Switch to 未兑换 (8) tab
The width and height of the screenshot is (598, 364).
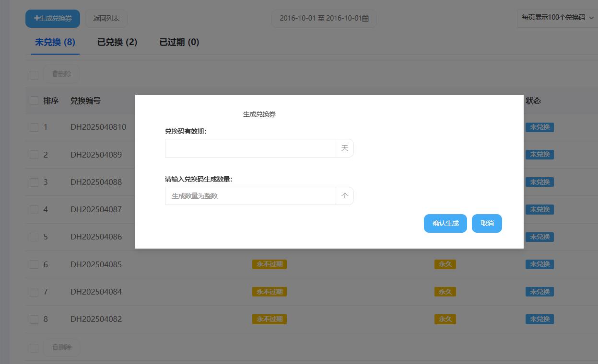(55, 42)
